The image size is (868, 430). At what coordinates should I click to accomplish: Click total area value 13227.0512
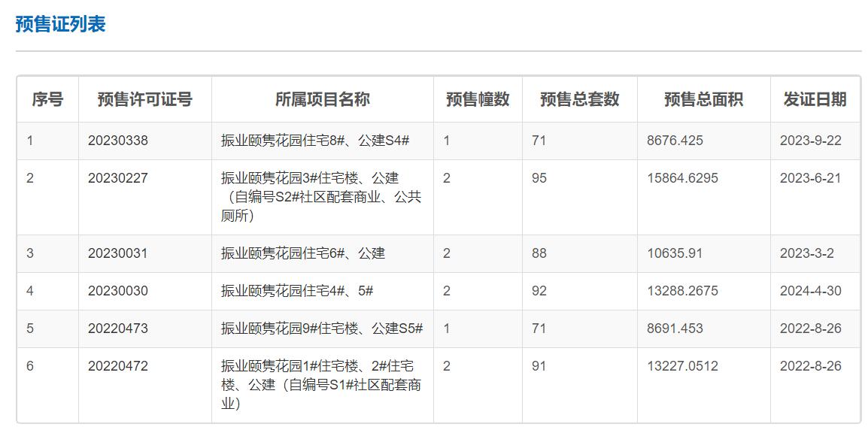pyautogui.click(x=682, y=366)
